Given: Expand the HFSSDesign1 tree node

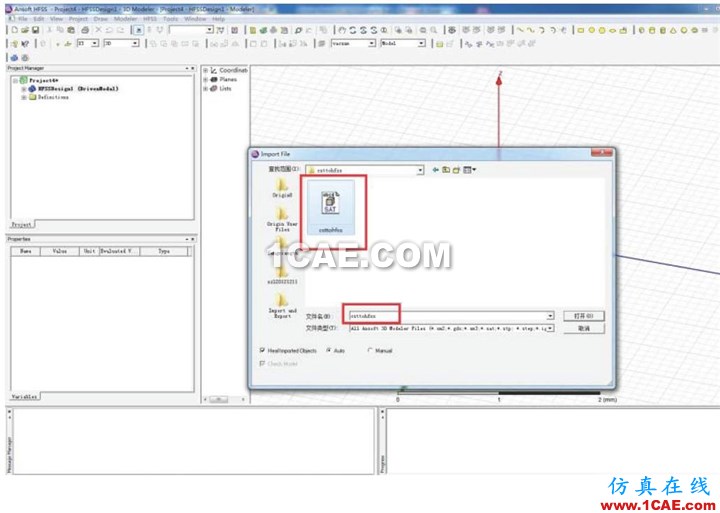Looking at the screenshot, I should click(x=24, y=89).
